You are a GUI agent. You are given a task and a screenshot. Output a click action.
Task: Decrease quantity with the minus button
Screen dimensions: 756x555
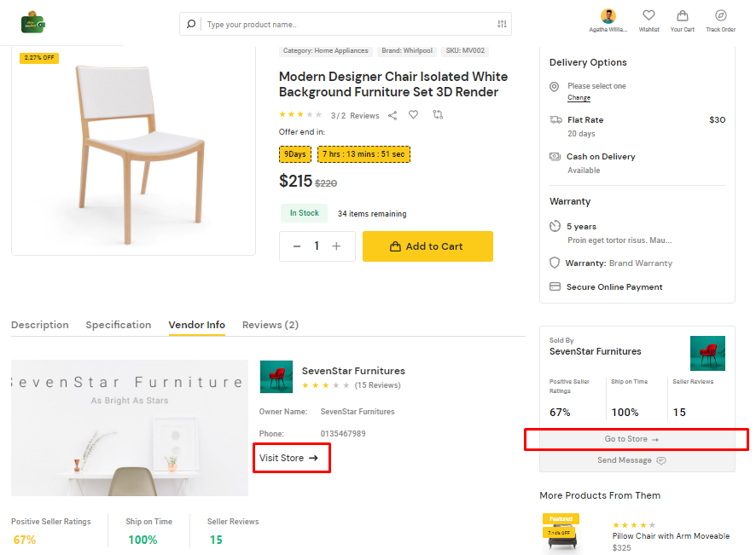[x=297, y=246]
